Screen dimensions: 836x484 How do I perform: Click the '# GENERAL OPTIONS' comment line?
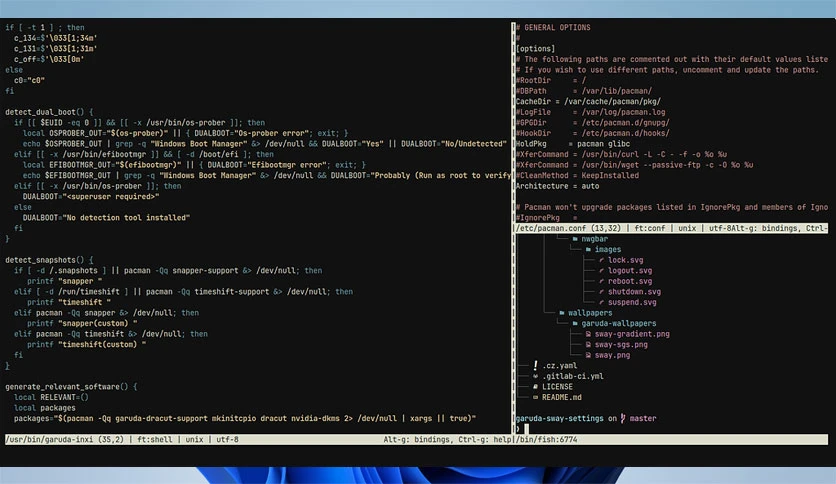pyautogui.click(x=553, y=28)
